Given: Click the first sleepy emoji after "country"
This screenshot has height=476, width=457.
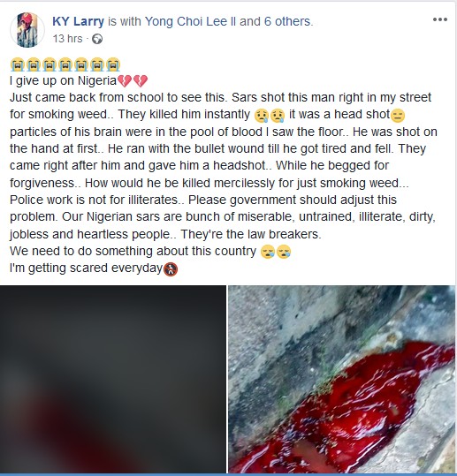Looking at the screenshot, I should (x=268, y=252).
